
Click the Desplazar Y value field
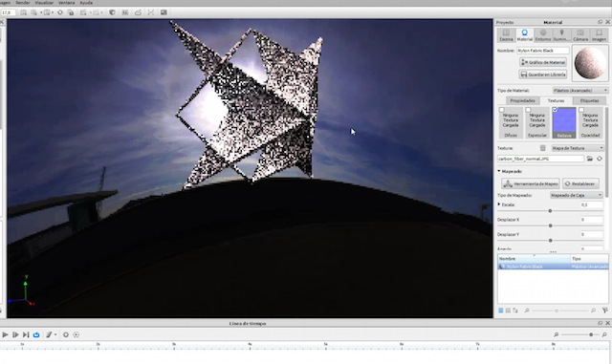pyautogui.click(x=591, y=234)
